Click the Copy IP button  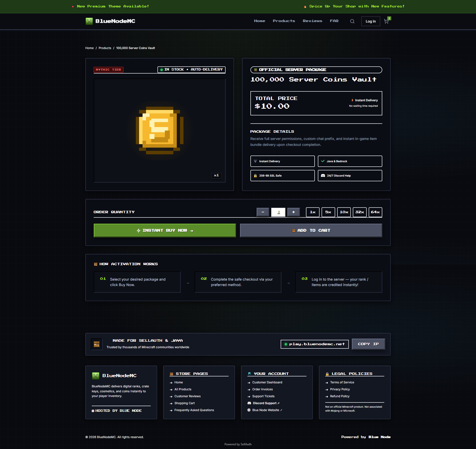(368, 344)
